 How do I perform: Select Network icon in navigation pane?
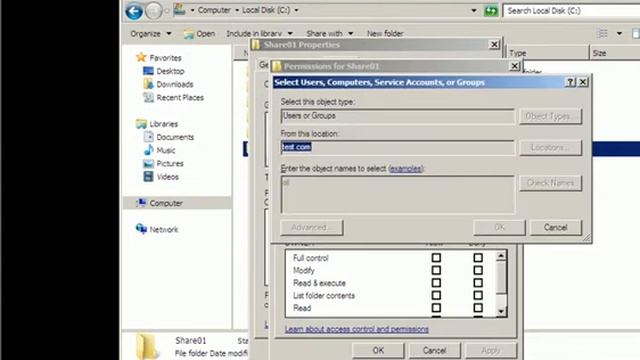141,229
